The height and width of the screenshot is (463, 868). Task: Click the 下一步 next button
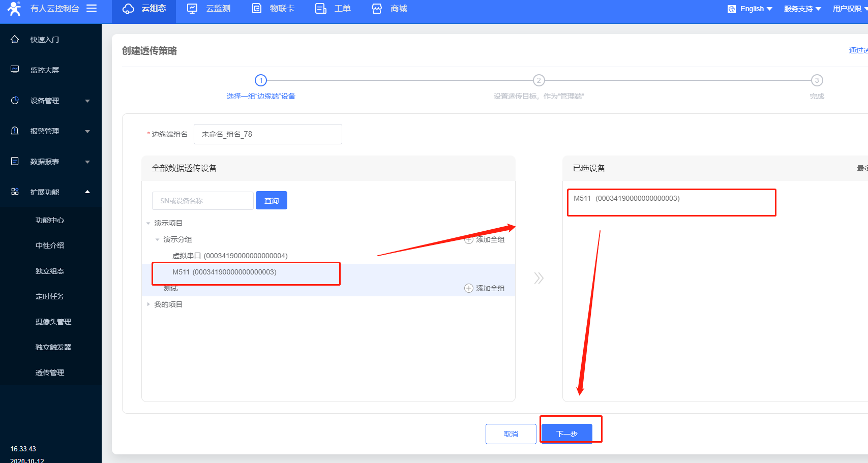click(566, 434)
